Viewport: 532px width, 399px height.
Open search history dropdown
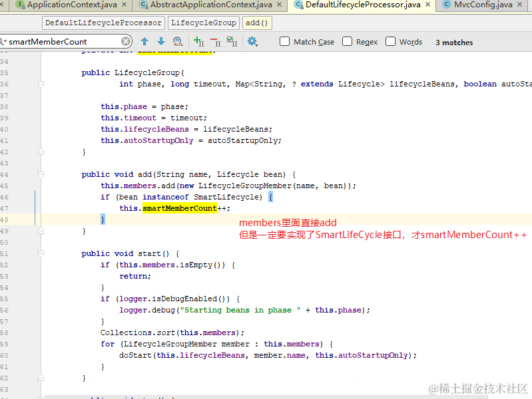(3, 42)
